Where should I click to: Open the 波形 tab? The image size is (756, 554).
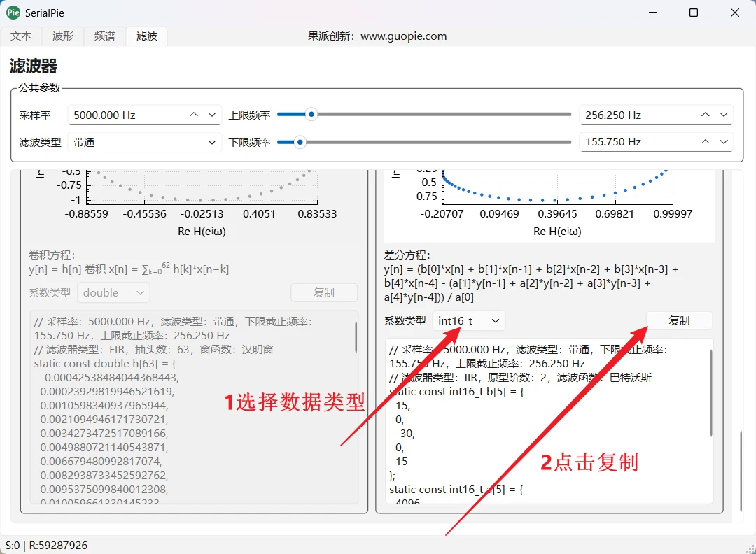[x=63, y=36]
